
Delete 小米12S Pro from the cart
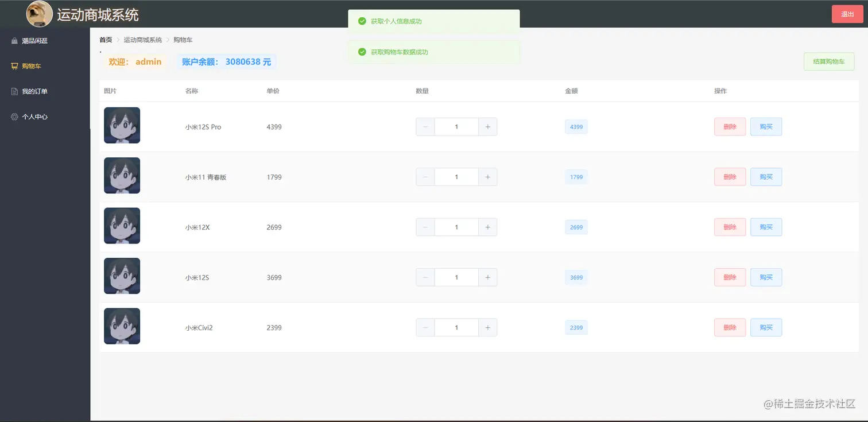point(730,127)
